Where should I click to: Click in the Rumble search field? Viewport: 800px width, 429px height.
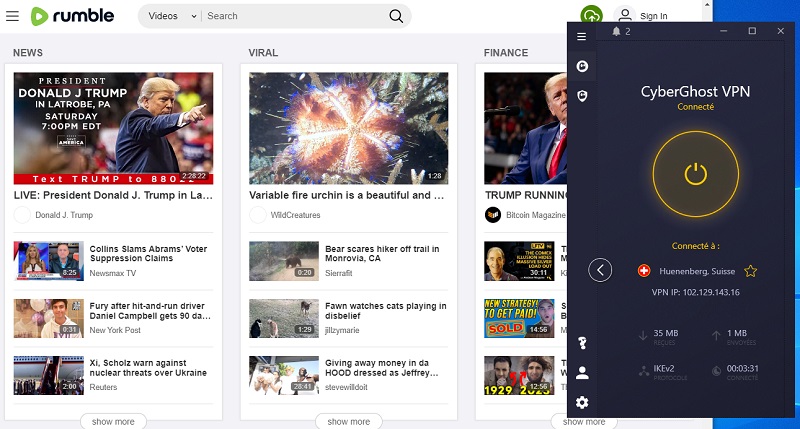coord(290,16)
